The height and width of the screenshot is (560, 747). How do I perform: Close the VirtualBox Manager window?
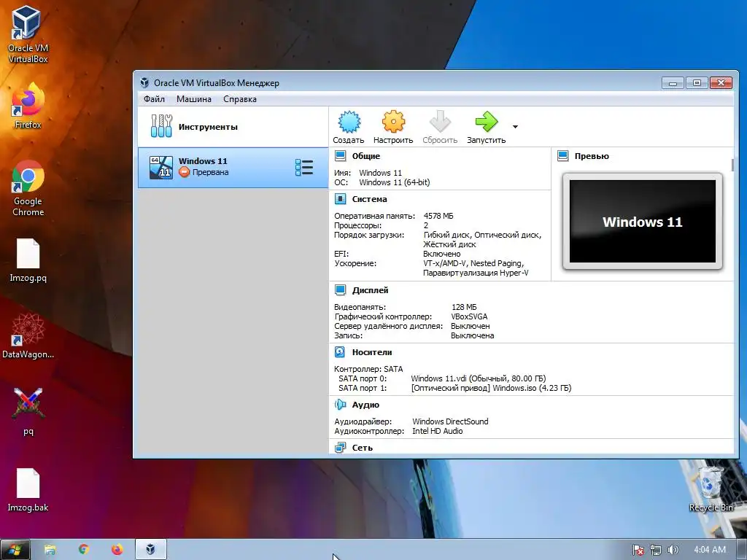[721, 83]
